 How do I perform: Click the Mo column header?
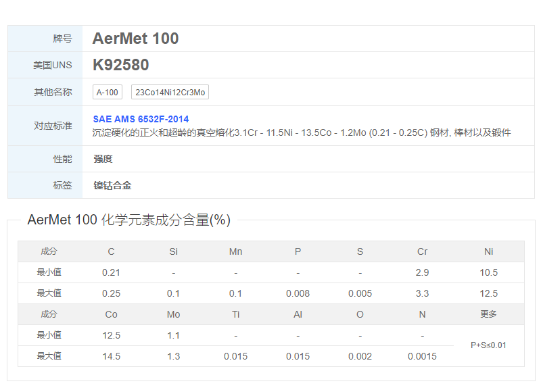tap(174, 314)
